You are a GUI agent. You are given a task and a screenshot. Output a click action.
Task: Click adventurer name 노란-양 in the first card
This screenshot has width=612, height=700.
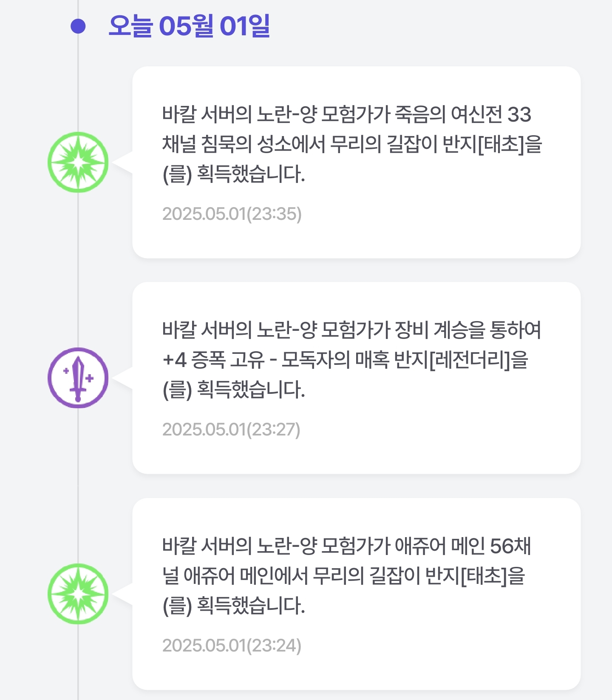[x=287, y=114]
